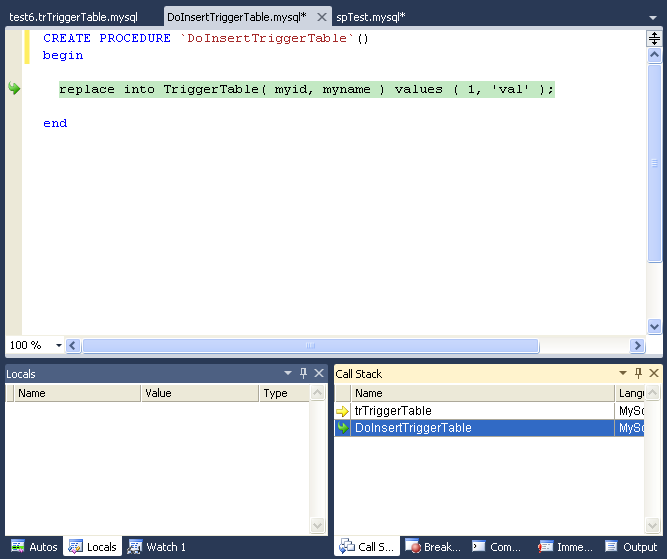
Task: Click the editor split handle above scrollbar
Action: click(654, 39)
